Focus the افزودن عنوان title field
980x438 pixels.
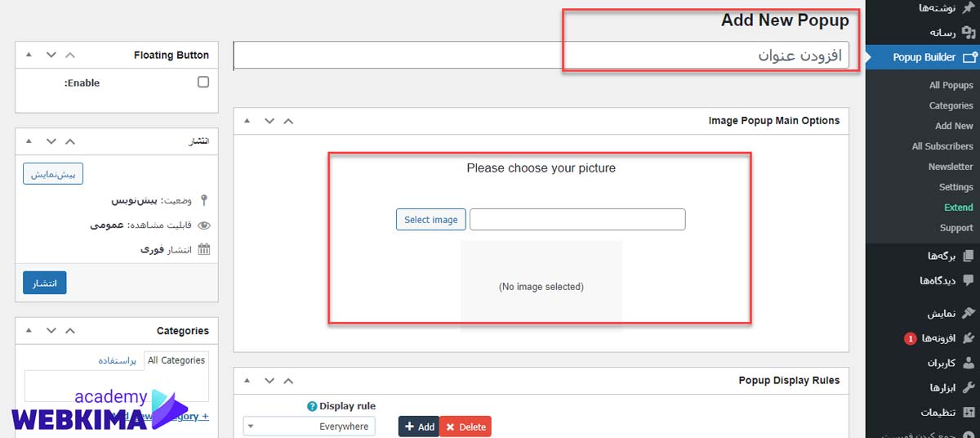tap(541, 56)
